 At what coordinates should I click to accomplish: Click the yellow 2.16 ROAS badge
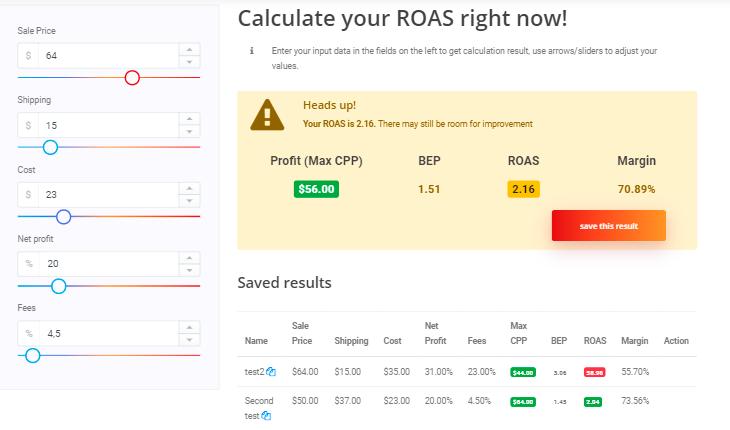[524, 188]
